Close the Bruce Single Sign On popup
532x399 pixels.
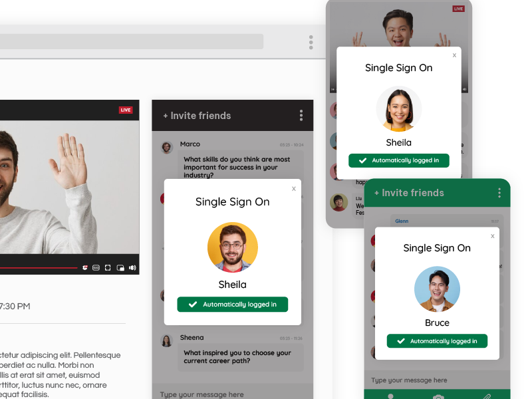(x=492, y=236)
